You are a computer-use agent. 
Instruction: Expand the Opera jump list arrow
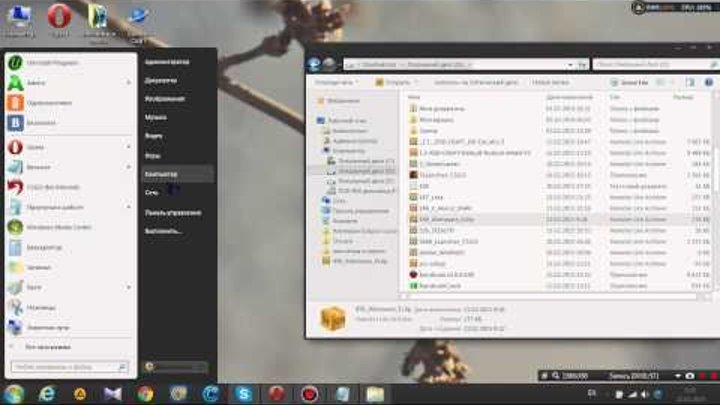128,146
